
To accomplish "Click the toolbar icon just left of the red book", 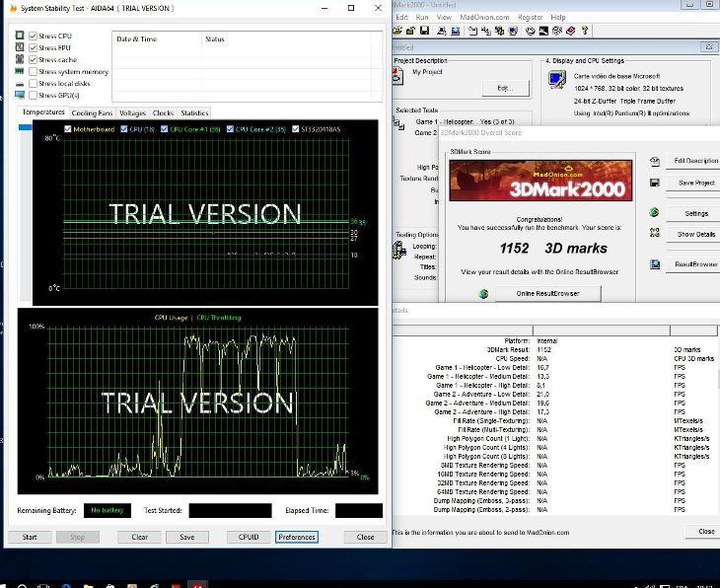I will (x=557, y=31).
